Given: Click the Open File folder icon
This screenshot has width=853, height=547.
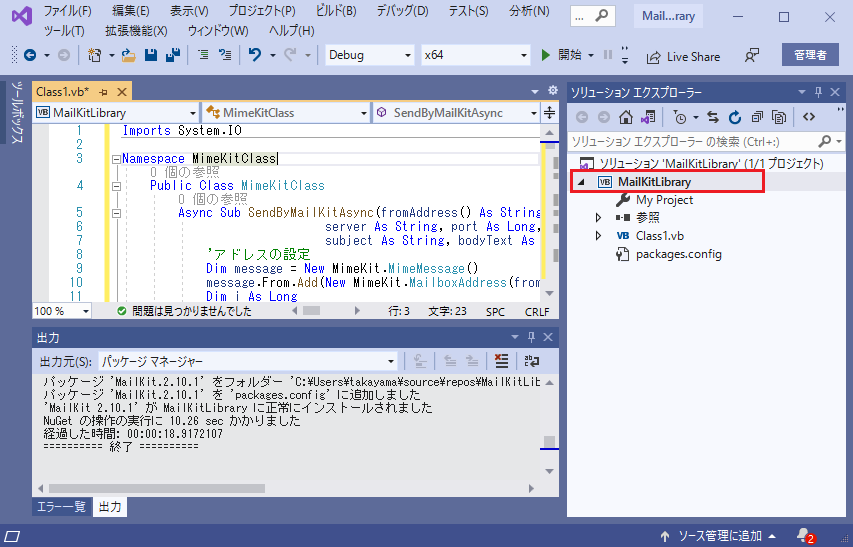Looking at the screenshot, I should [x=128, y=55].
